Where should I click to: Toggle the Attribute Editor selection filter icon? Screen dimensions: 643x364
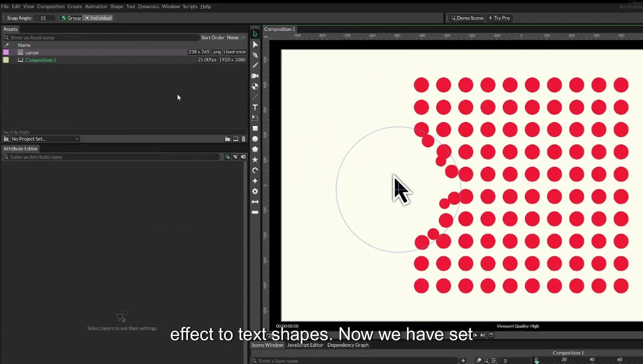pos(227,157)
